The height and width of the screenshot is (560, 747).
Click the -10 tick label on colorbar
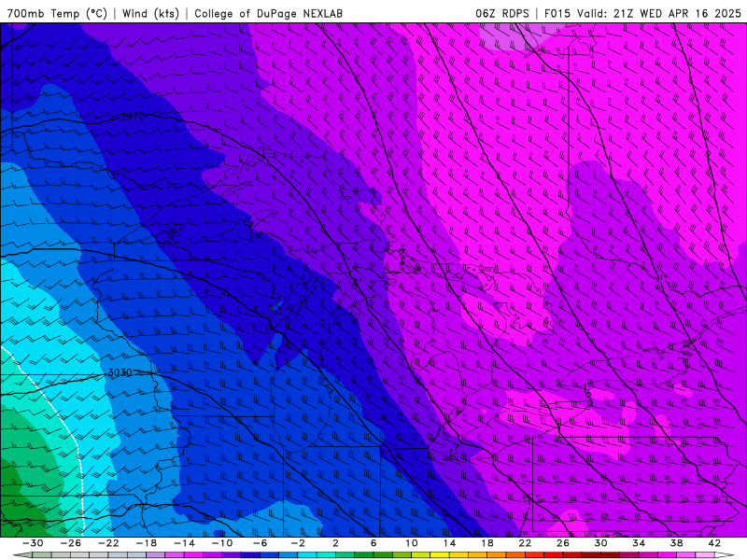(x=222, y=543)
